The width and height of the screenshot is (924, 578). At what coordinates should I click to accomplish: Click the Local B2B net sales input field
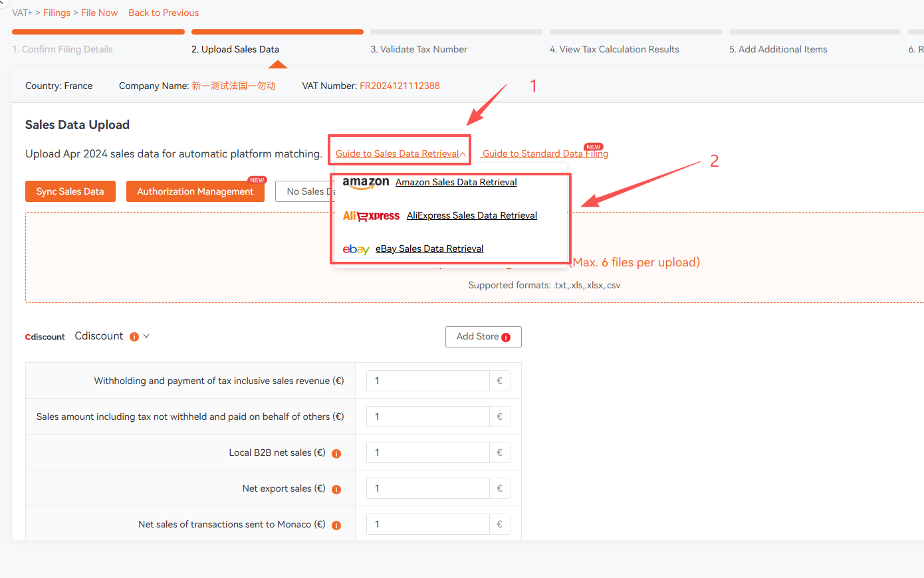coord(428,452)
